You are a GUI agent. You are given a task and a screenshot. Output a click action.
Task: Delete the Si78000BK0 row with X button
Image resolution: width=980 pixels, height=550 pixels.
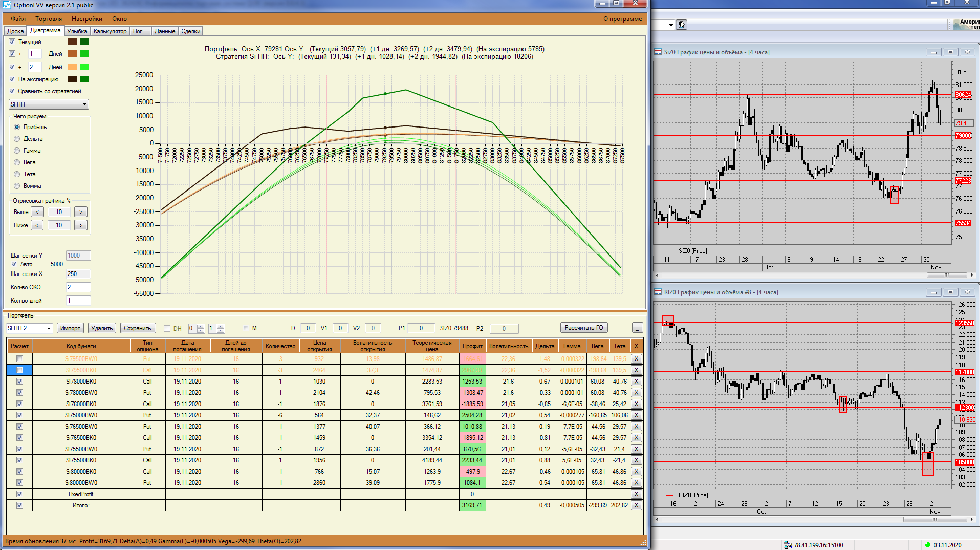[636, 382]
